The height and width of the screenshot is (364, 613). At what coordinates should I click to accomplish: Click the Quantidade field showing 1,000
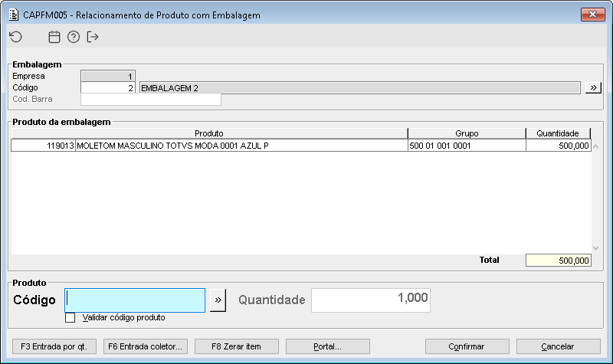coord(371,300)
